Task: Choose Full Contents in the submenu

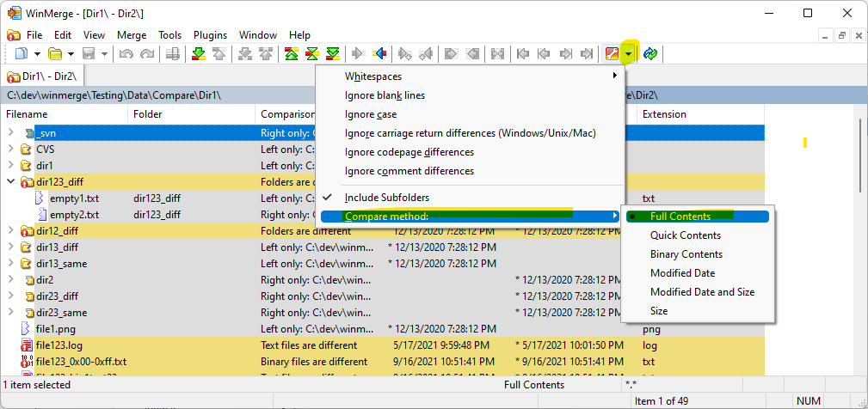Action: (698, 217)
